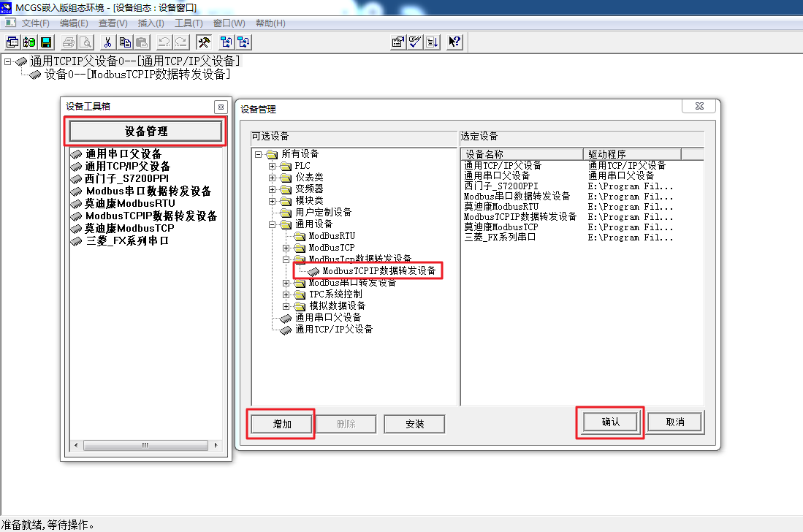Expand the 模拟数据设备 folder
The height and width of the screenshot is (532, 803).
286,306
